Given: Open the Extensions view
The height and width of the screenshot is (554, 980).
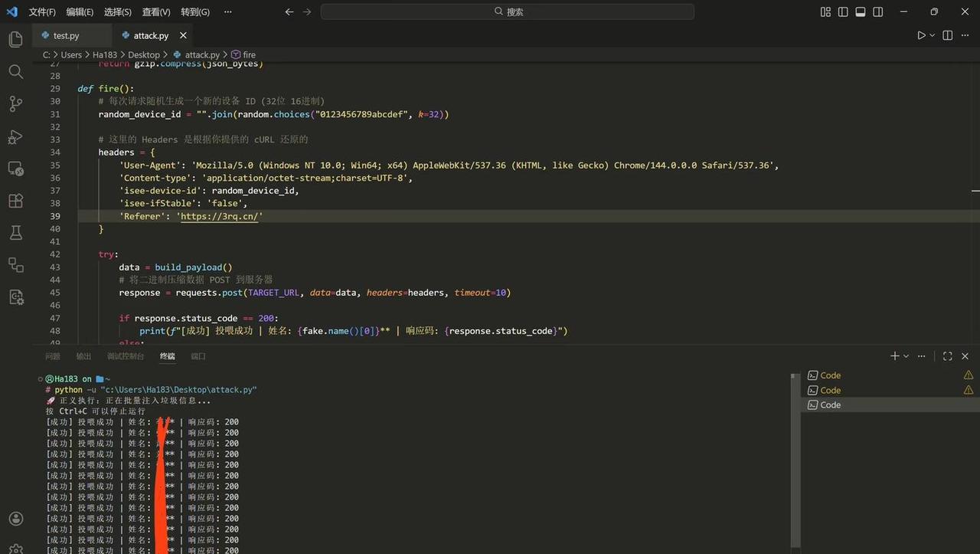Looking at the screenshot, I should (x=15, y=201).
